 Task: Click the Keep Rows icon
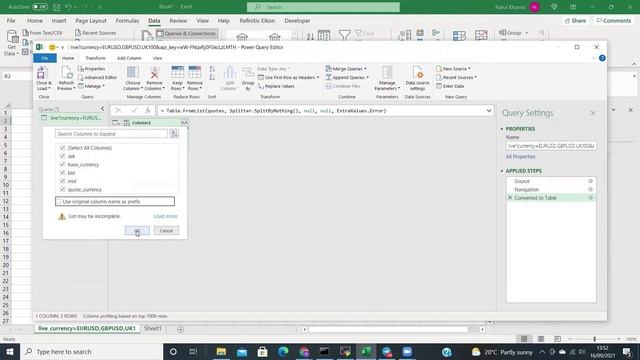coord(178,73)
